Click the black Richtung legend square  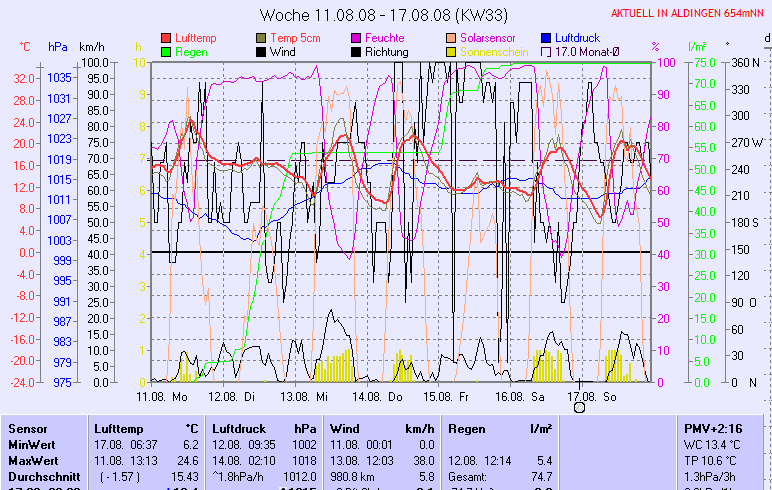coord(357,51)
